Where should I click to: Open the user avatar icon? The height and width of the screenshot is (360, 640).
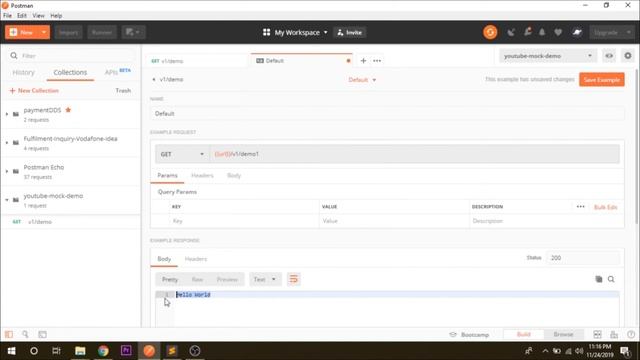pos(577,32)
